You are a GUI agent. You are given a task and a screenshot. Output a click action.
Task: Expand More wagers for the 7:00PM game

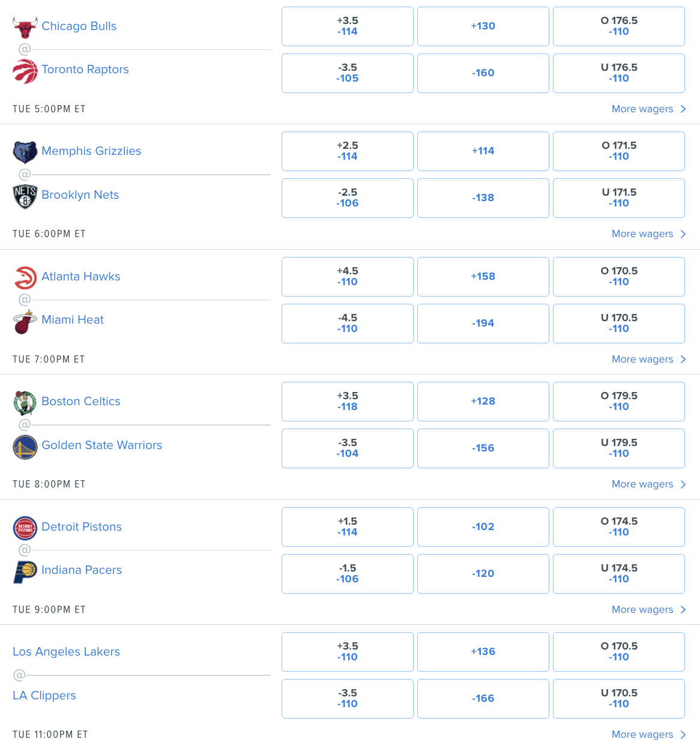click(648, 359)
